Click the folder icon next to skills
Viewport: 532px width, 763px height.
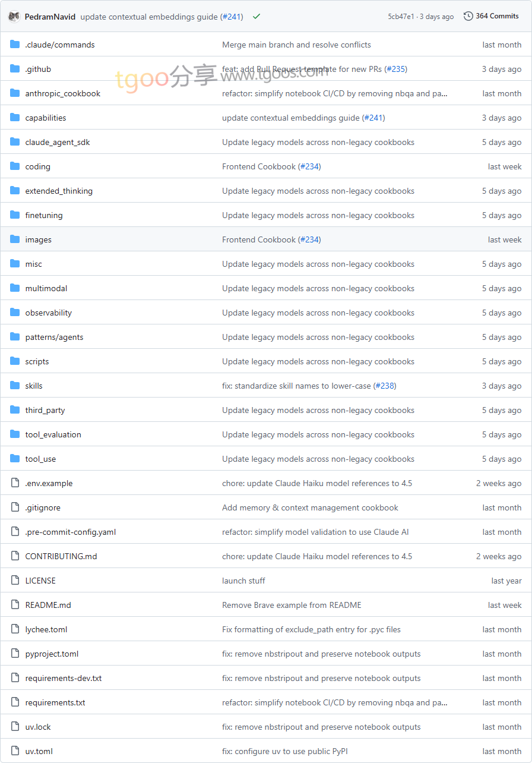15,386
